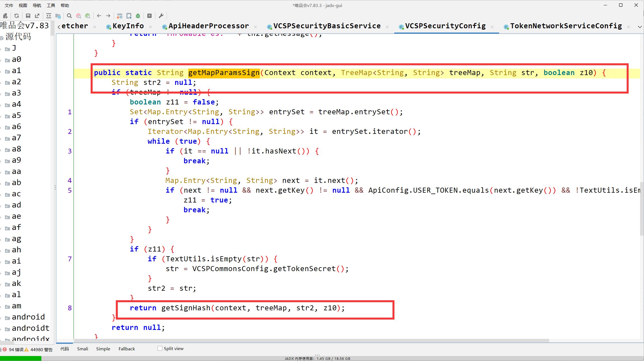Click the 94 错误 errors label
The image size is (644, 361).
tap(16, 350)
